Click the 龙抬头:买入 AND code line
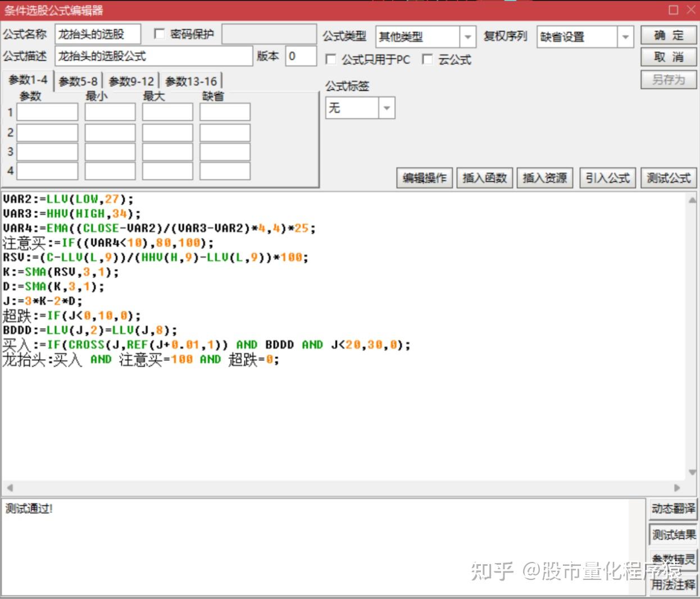 point(140,359)
